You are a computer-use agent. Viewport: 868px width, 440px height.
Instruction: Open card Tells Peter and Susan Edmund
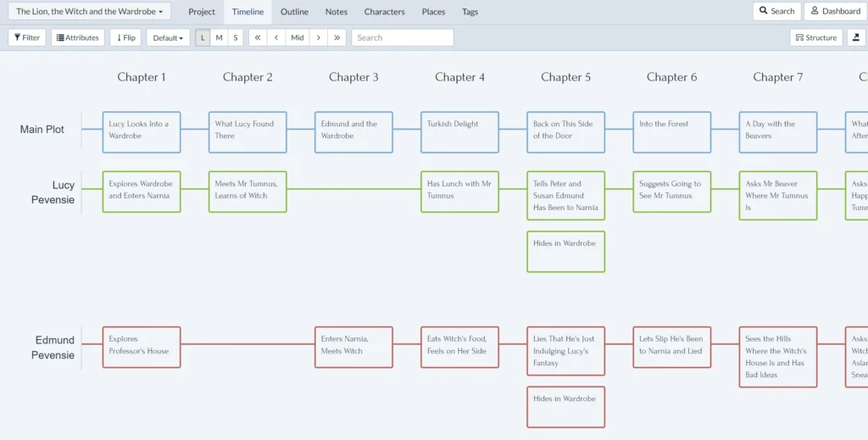[x=565, y=195]
